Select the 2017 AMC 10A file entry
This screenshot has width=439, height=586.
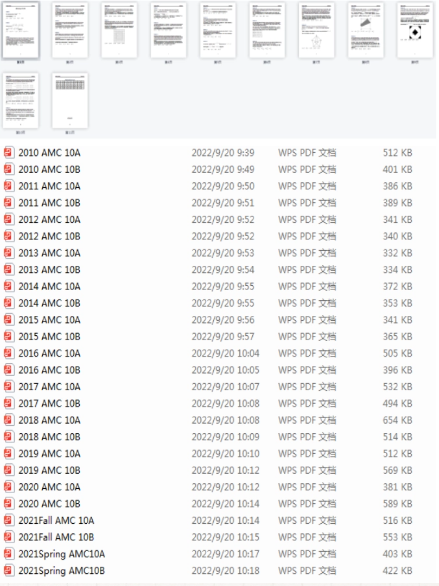pyautogui.click(x=49, y=387)
